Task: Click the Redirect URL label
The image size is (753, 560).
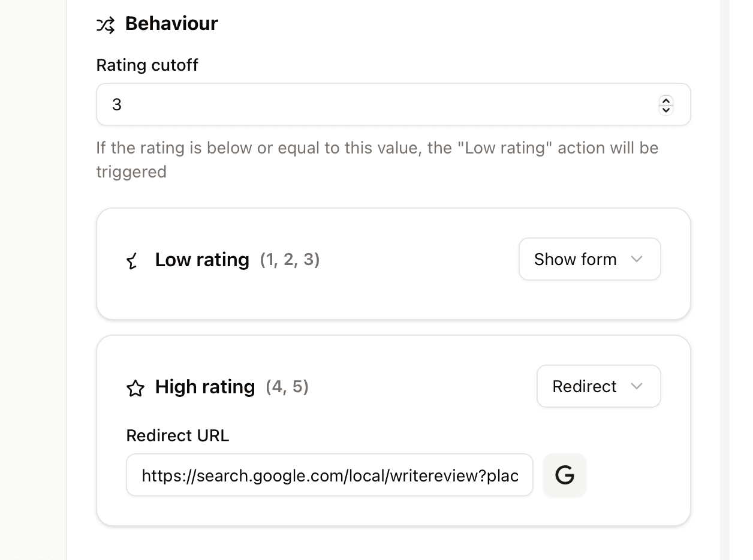Action: click(x=177, y=435)
